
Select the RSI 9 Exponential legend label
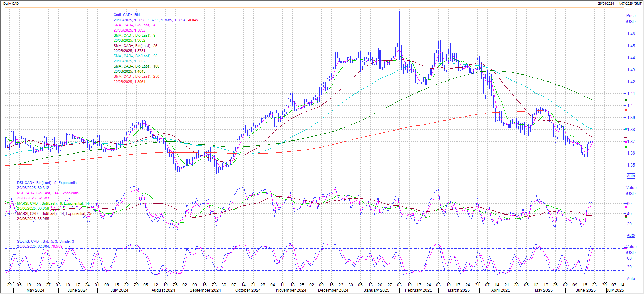[x=47, y=183]
